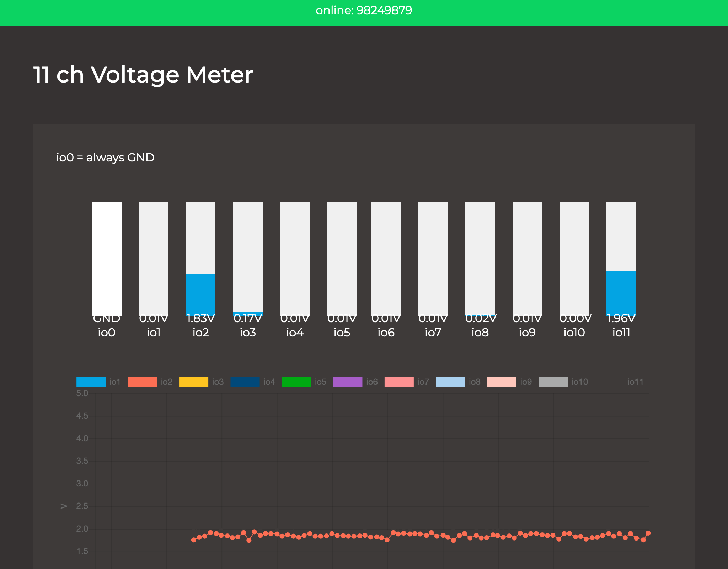Hide io8 light blue legend series
728x569 pixels.
coord(450,382)
